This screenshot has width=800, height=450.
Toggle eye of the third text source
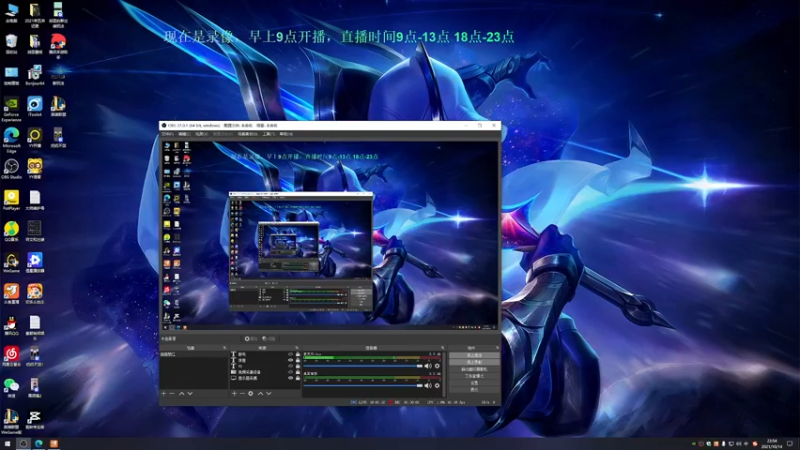(290, 366)
